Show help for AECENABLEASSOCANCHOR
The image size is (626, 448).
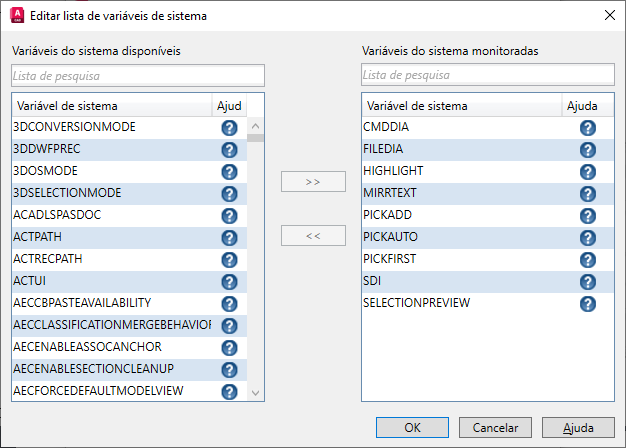pos(229,348)
